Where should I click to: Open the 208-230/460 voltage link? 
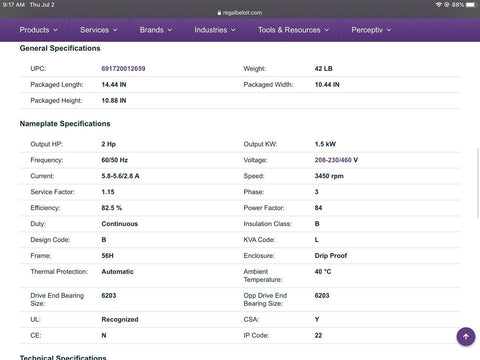click(333, 160)
